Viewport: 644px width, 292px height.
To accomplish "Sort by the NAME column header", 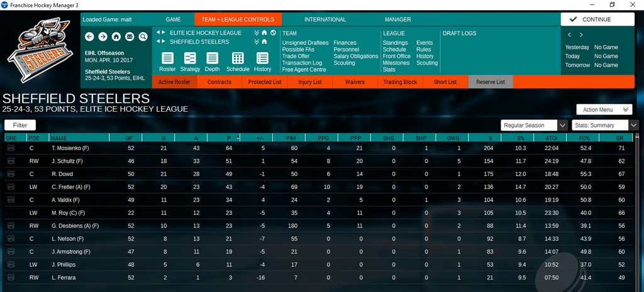I will pyautogui.click(x=79, y=138).
